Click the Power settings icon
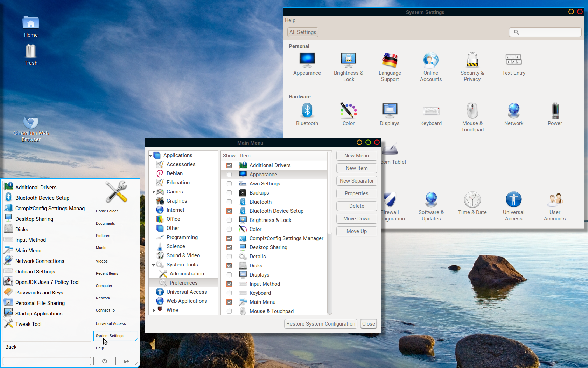This screenshot has width=588, height=368. (x=555, y=114)
